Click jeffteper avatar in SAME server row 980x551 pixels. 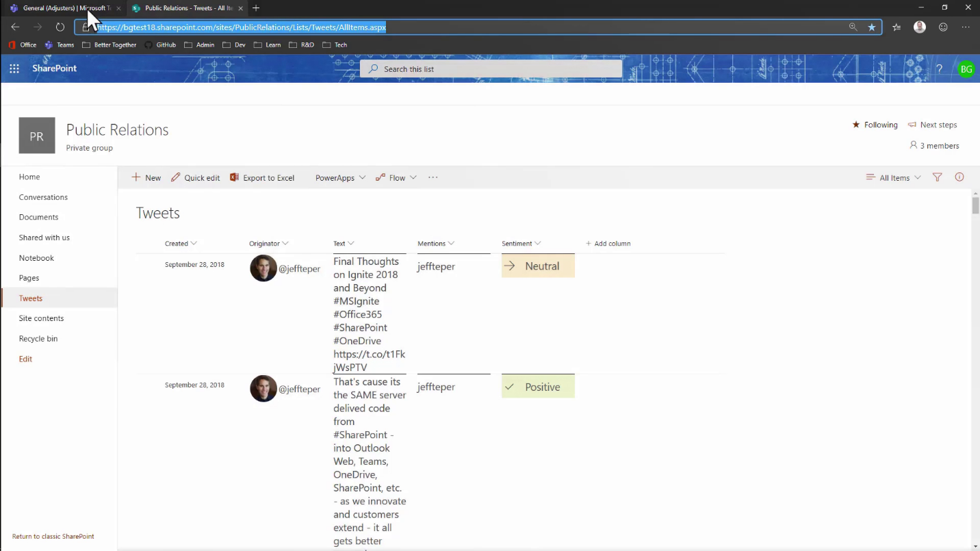(x=263, y=389)
